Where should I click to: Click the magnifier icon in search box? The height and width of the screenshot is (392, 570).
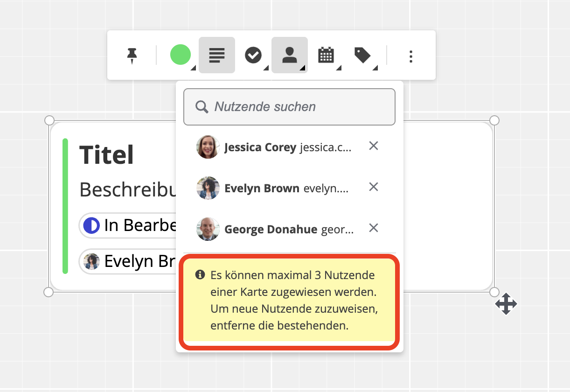pos(202,107)
